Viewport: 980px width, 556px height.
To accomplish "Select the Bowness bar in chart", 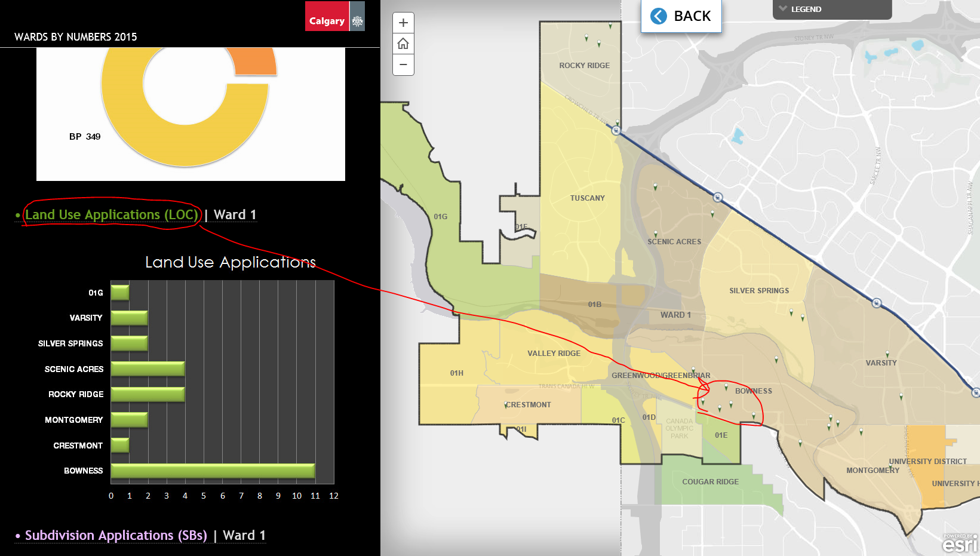I will click(213, 471).
